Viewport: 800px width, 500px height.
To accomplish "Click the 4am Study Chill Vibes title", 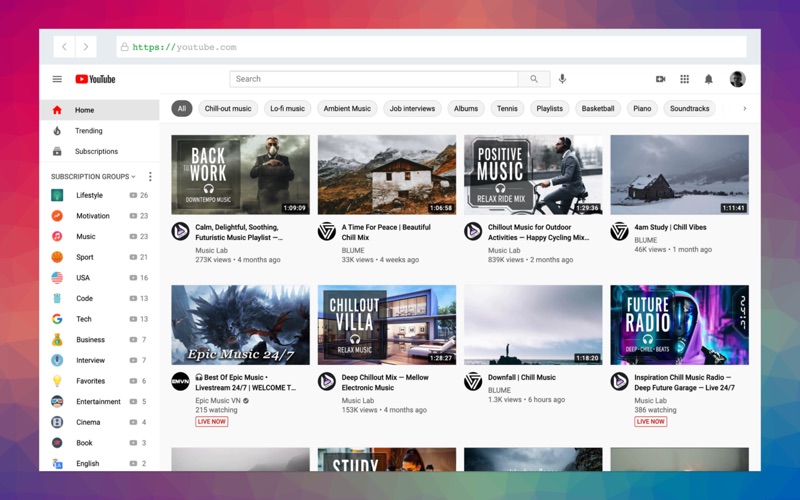I will [x=670, y=228].
